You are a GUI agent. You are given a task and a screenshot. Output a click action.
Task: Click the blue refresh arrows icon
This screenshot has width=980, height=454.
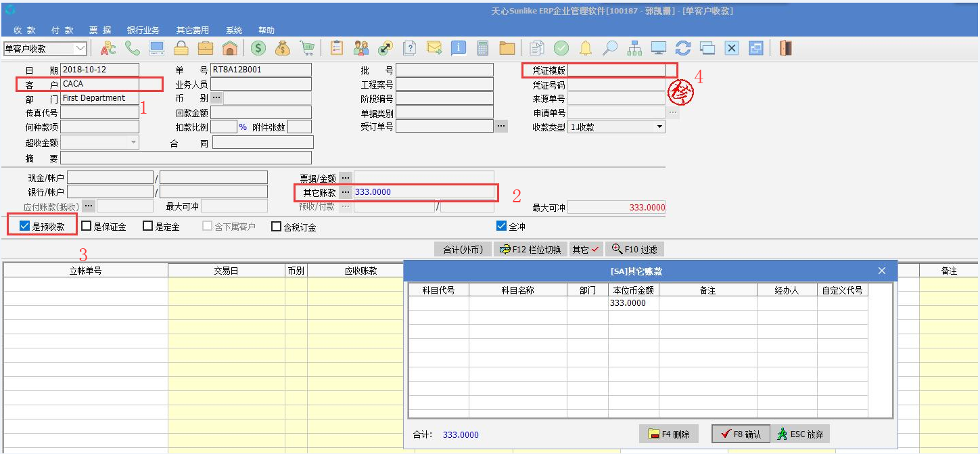point(683,48)
